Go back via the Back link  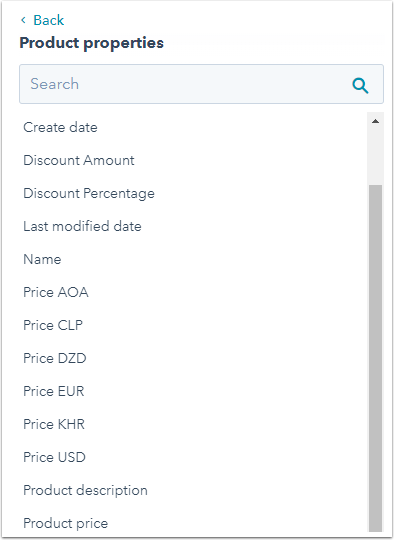click(49, 20)
